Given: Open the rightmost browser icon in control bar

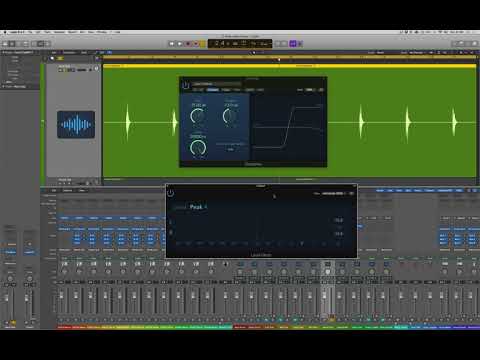Looking at the screenshot, I should (x=475, y=44).
